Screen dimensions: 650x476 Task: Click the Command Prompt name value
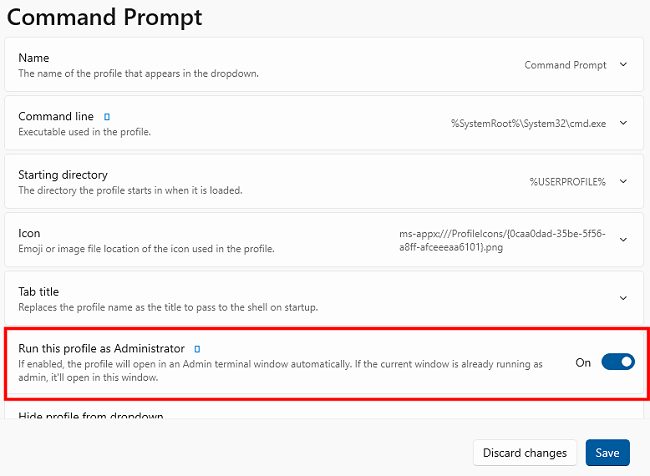[x=565, y=65]
